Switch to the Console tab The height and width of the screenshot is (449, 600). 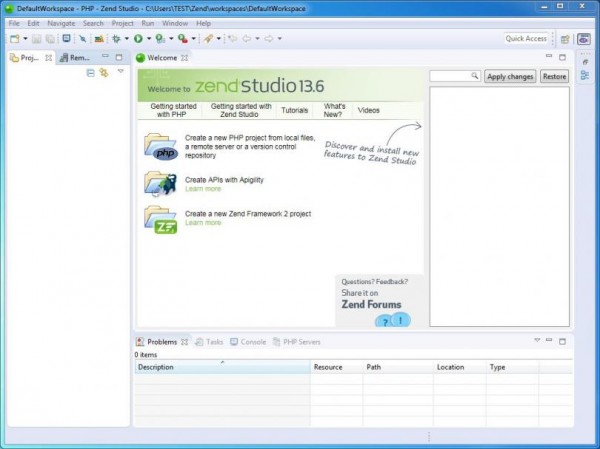click(248, 342)
